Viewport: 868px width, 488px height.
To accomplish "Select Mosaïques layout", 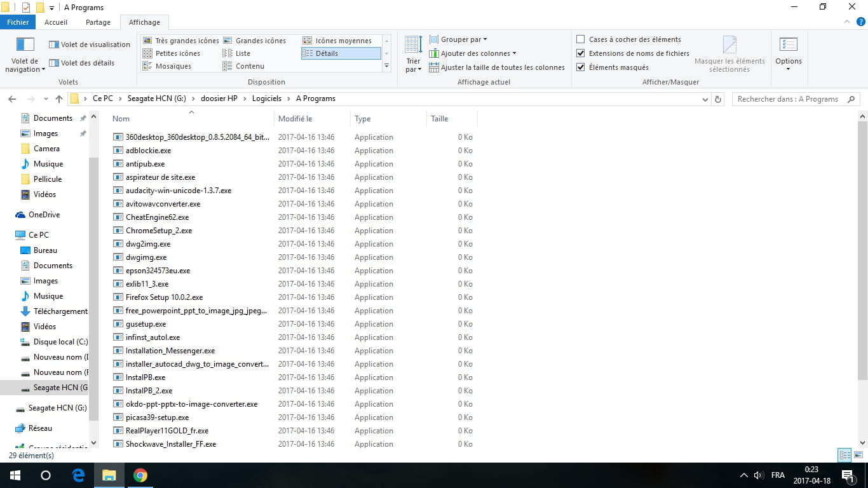I will [167, 66].
